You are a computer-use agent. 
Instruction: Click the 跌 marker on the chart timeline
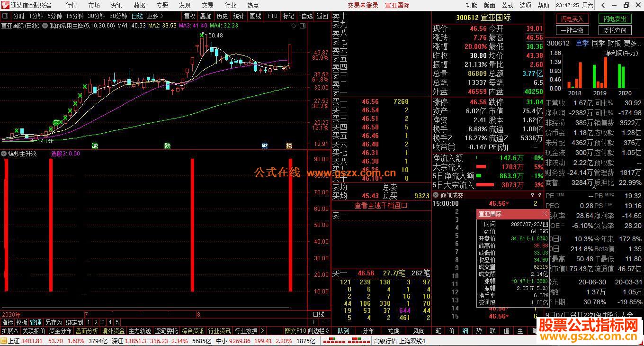pos(168,146)
